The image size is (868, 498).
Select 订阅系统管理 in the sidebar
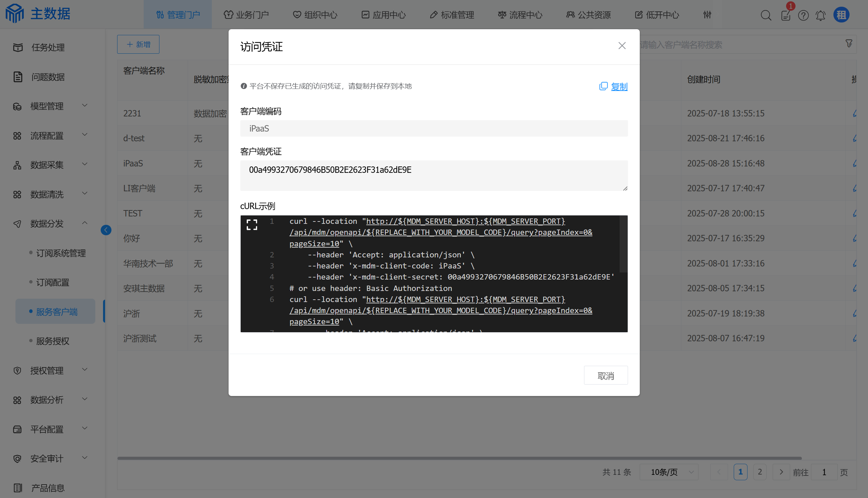click(x=61, y=253)
